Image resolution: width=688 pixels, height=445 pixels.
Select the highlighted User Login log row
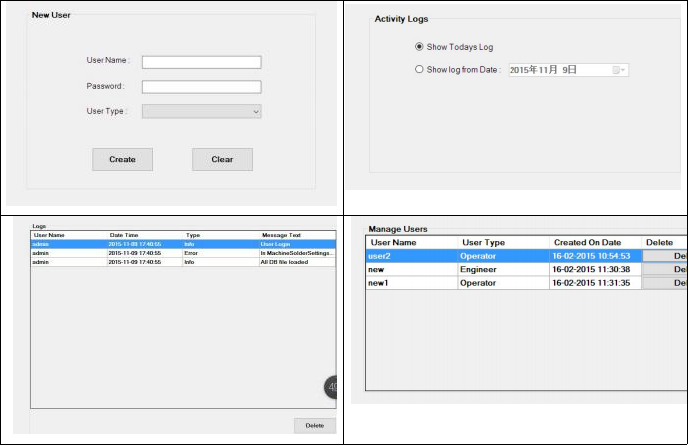(x=183, y=243)
